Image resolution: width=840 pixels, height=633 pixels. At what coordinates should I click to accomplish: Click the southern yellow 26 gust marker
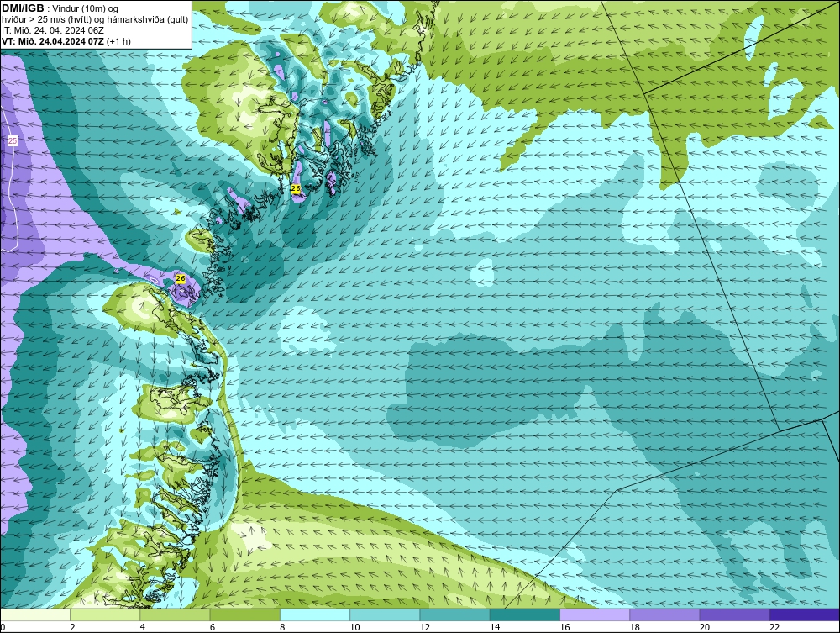(x=181, y=279)
